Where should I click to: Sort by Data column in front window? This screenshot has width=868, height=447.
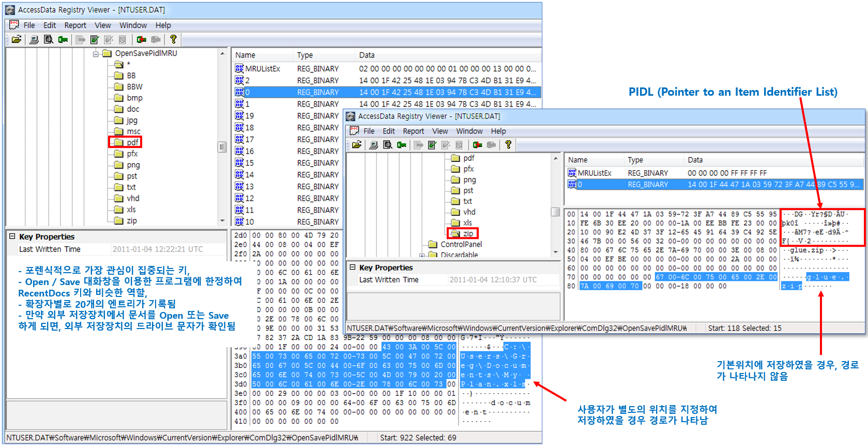coord(773,160)
